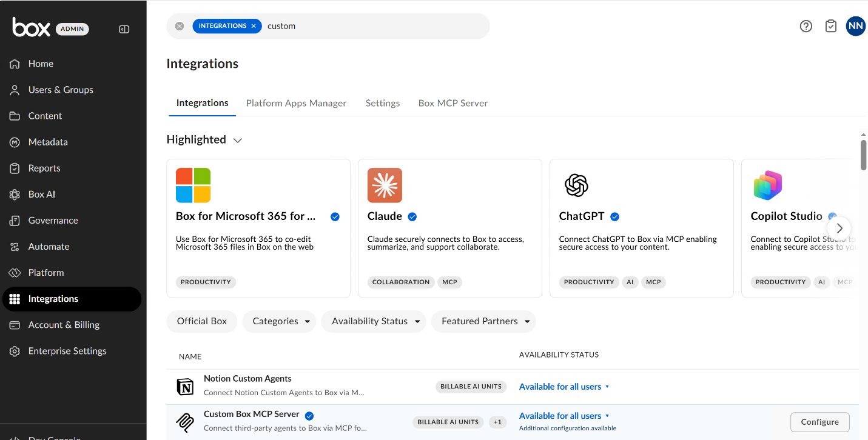The image size is (868, 440).
Task: Change Custom Box MCP Server availability dropdown
Action: tap(564, 416)
